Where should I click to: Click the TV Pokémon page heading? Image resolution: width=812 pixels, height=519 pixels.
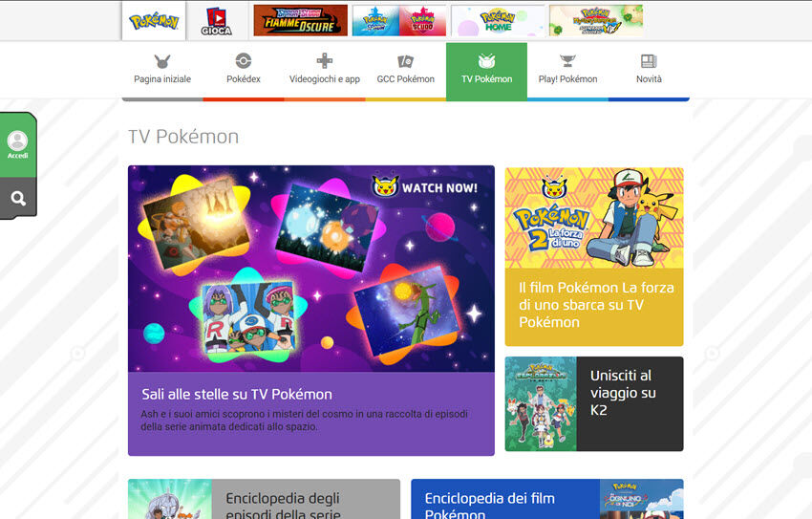coord(183,137)
